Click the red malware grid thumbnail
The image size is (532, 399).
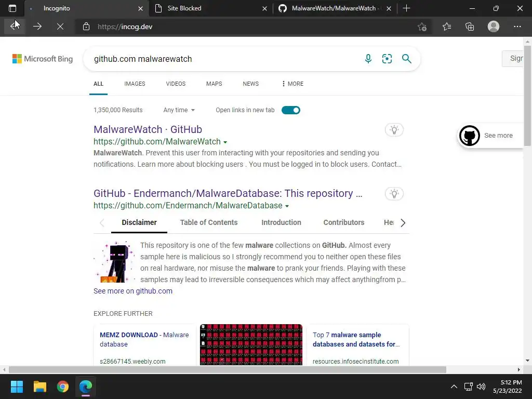pyautogui.click(x=251, y=345)
